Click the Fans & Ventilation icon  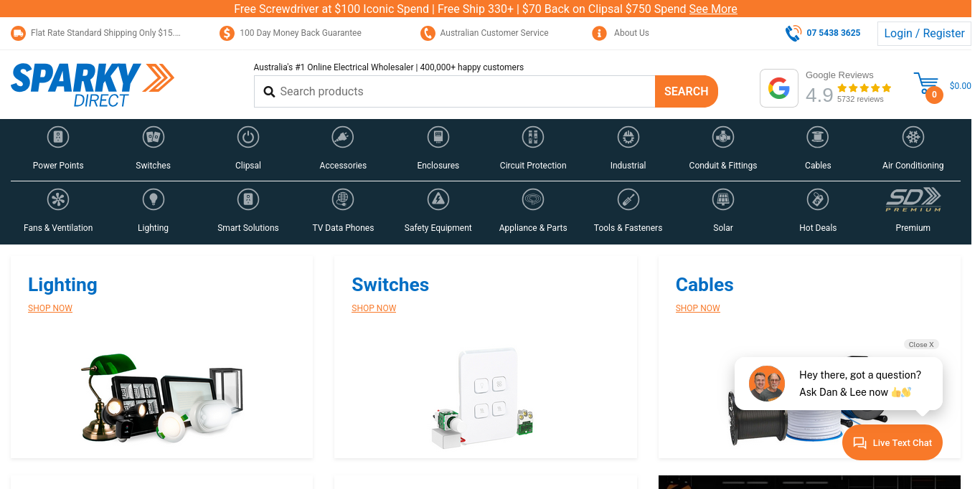58,199
